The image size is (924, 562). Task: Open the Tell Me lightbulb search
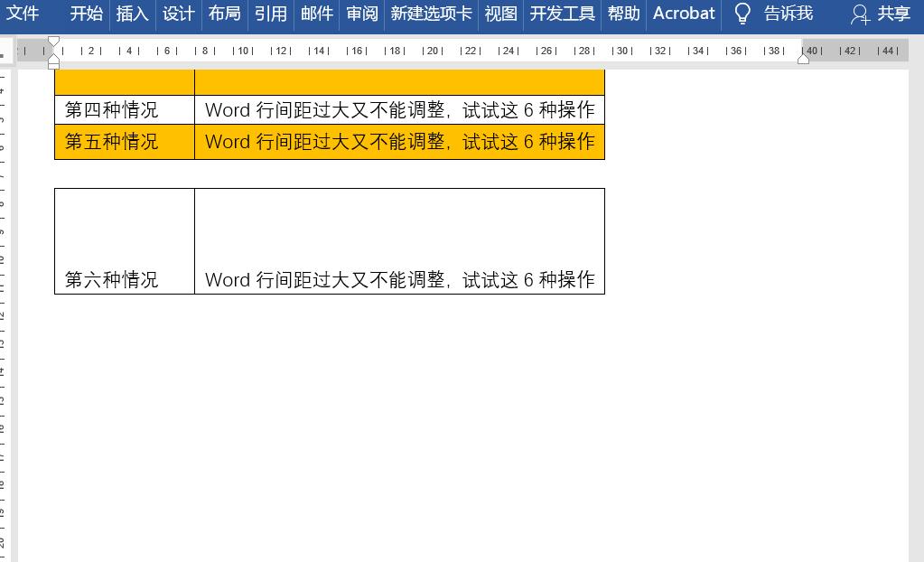(x=741, y=14)
